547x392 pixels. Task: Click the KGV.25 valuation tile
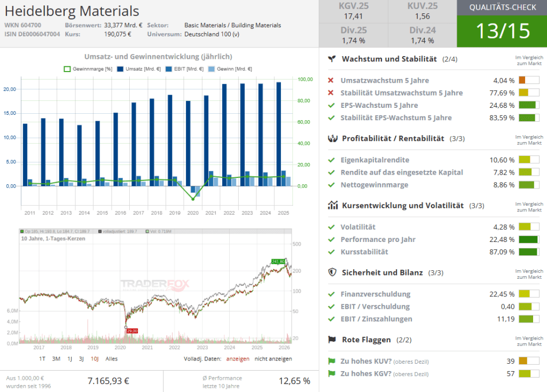pyautogui.click(x=353, y=12)
